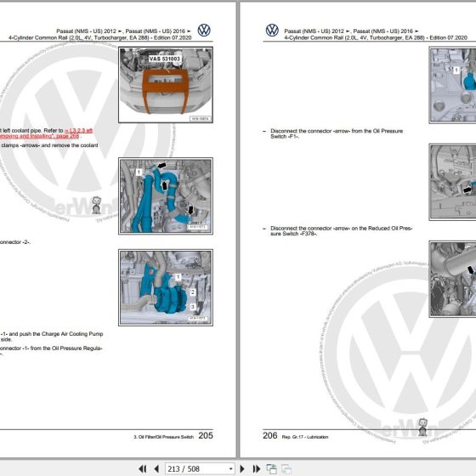Click the VAS 531003 engine support image
The height and width of the screenshot is (476, 476).
pos(166,85)
